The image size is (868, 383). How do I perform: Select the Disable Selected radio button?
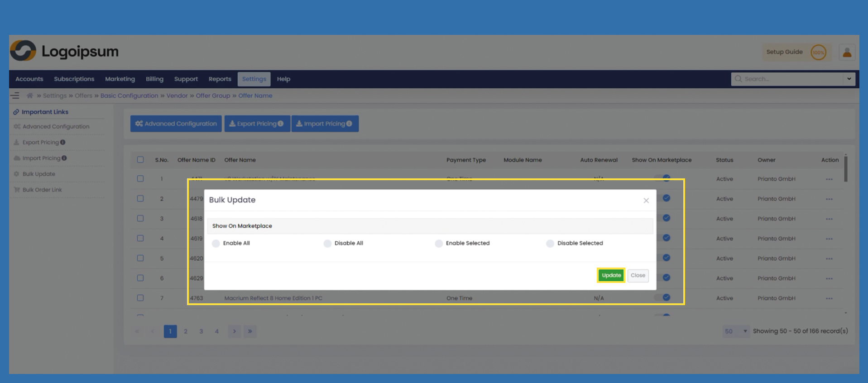point(550,244)
